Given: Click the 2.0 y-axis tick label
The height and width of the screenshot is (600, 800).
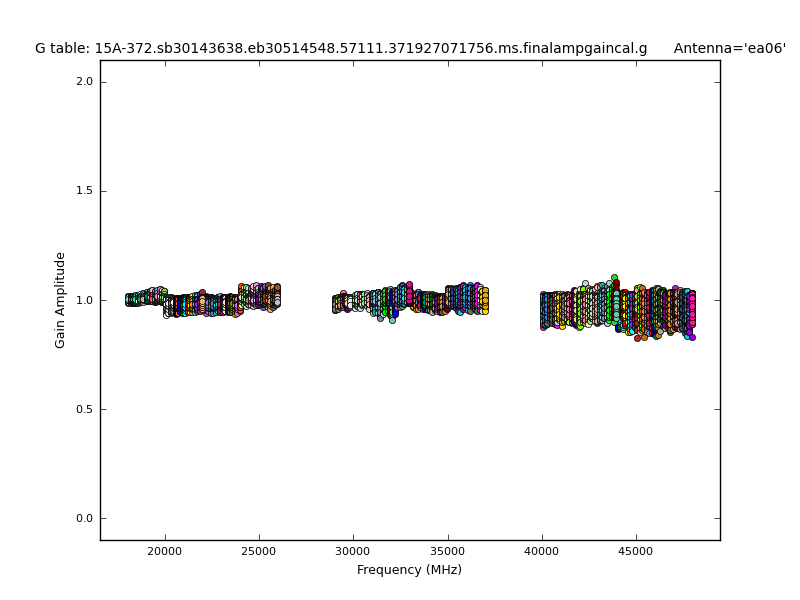Looking at the screenshot, I should tap(83, 82).
